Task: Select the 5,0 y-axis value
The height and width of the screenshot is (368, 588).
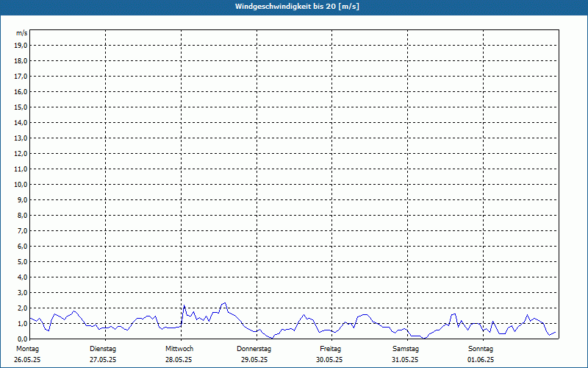Action: 22,262
